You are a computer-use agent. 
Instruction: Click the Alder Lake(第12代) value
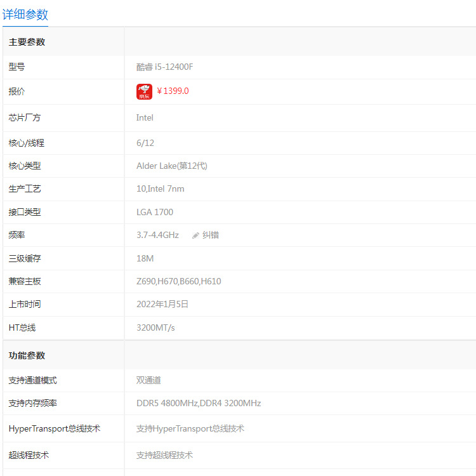172,166
